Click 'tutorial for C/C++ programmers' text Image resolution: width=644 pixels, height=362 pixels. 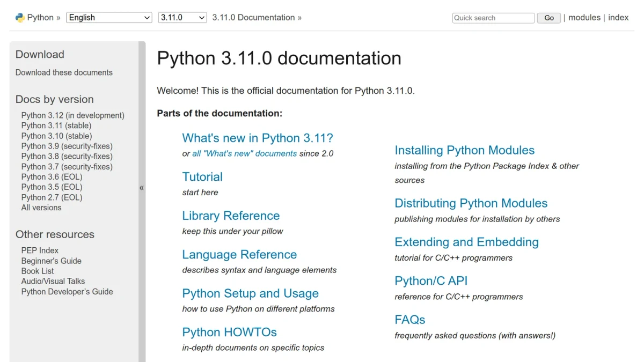(453, 258)
